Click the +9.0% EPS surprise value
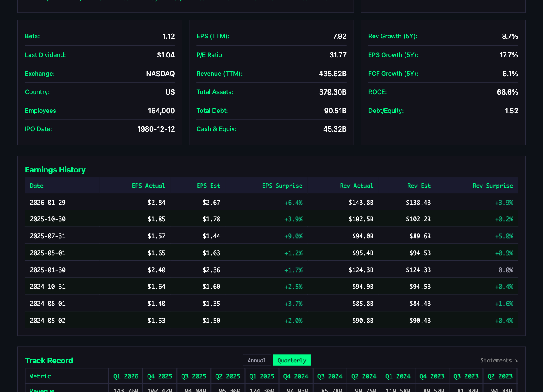Screen dimensions: 543x392 pyautogui.click(x=293, y=236)
